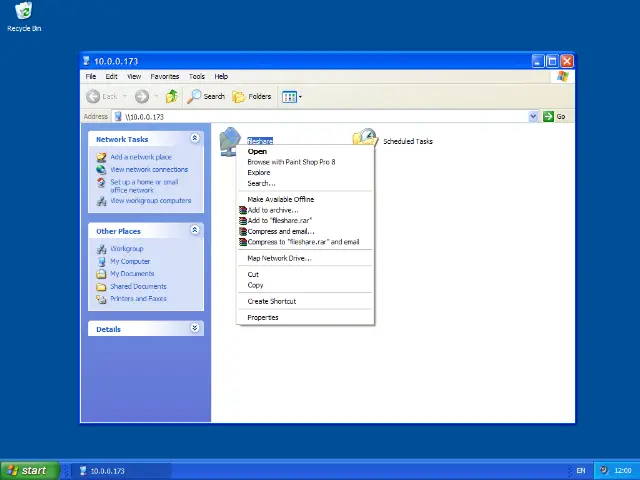The height and width of the screenshot is (480, 640).
Task: Click View workgroup computers link
Action: point(151,201)
